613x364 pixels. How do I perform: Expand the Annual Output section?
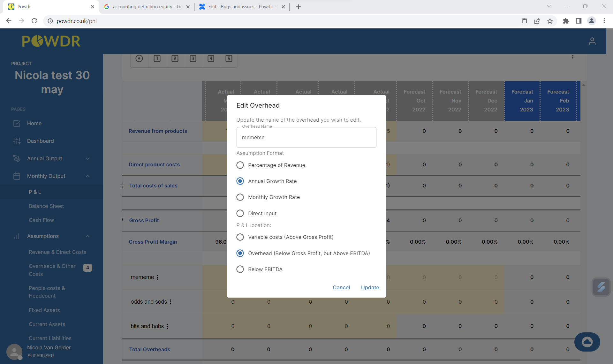click(87, 158)
